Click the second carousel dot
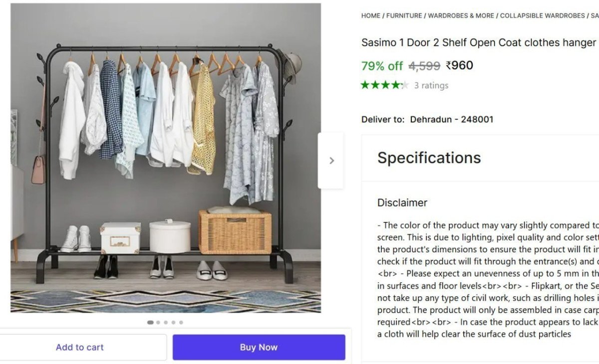599x364 pixels. [158, 323]
